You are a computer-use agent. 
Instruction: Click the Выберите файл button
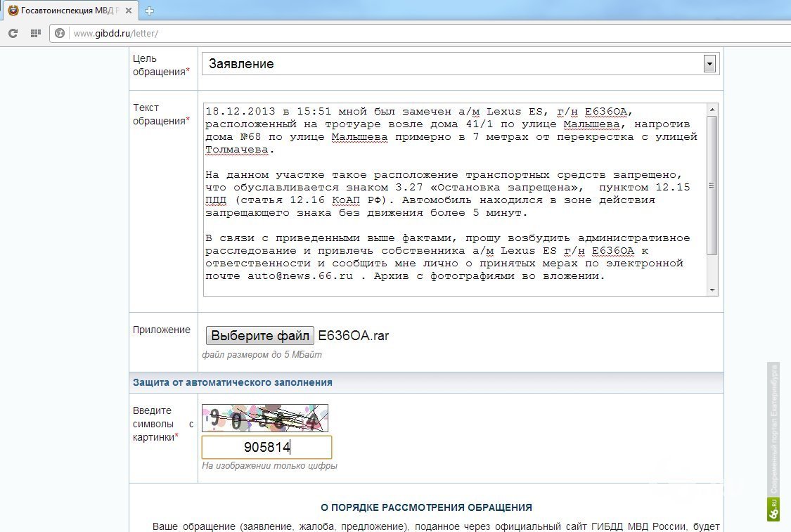click(x=259, y=335)
